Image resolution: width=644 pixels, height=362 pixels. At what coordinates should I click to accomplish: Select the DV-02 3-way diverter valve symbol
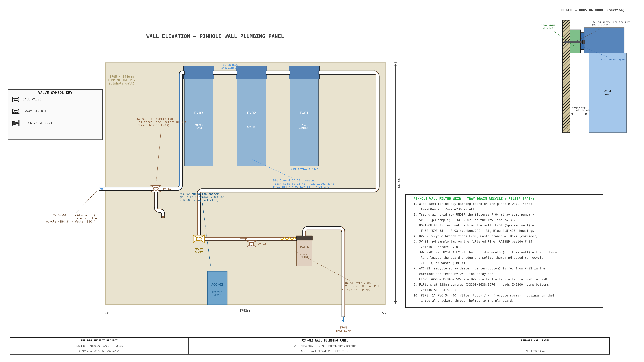[x=199, y=239]
